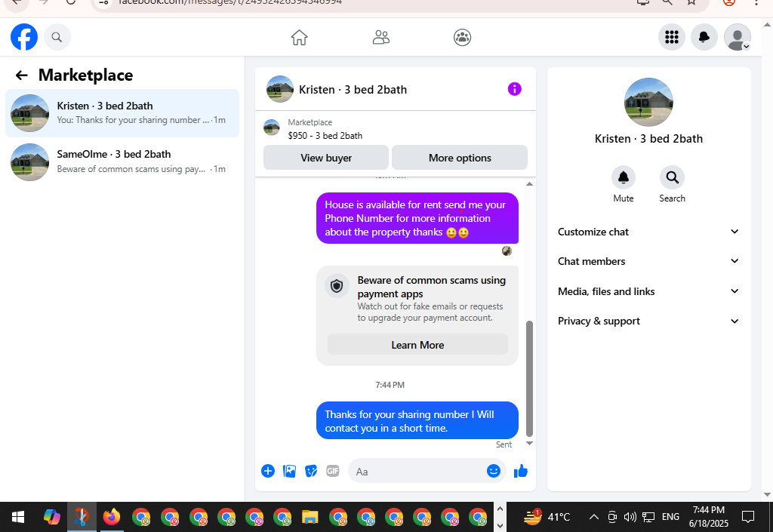Image resolution: width=773 pixels, height=532 pixels.
Task: Click the seen-by small avatar under message
Action: tap(507, 251)
